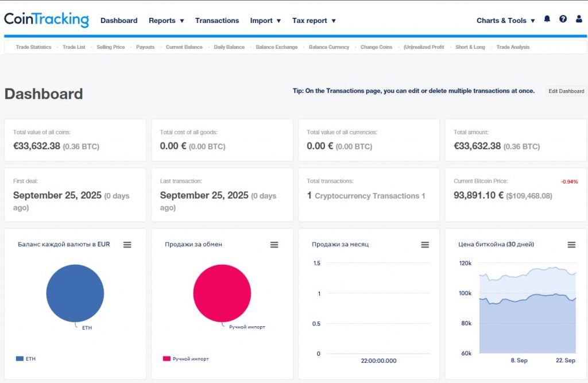Click the CoinTracking logo

(x=47, y=20)
